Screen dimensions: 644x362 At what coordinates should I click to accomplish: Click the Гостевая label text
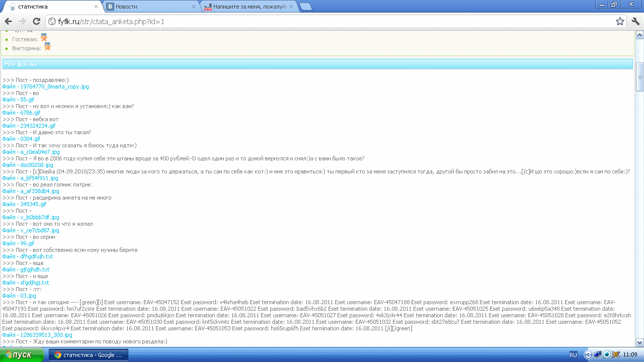coord(25,39)
